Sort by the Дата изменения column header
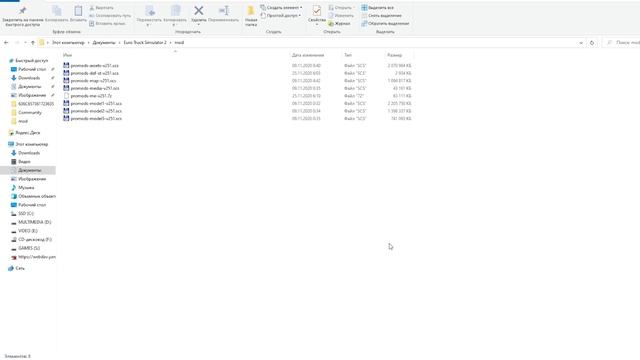The width and height of the screenshot is (640, 360). 308,55
